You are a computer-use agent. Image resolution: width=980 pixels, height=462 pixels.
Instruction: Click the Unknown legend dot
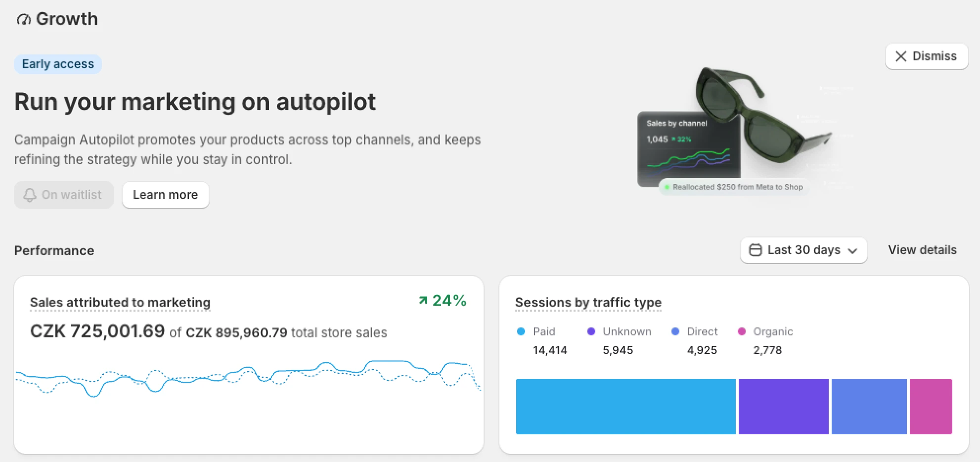click(591, 331)
